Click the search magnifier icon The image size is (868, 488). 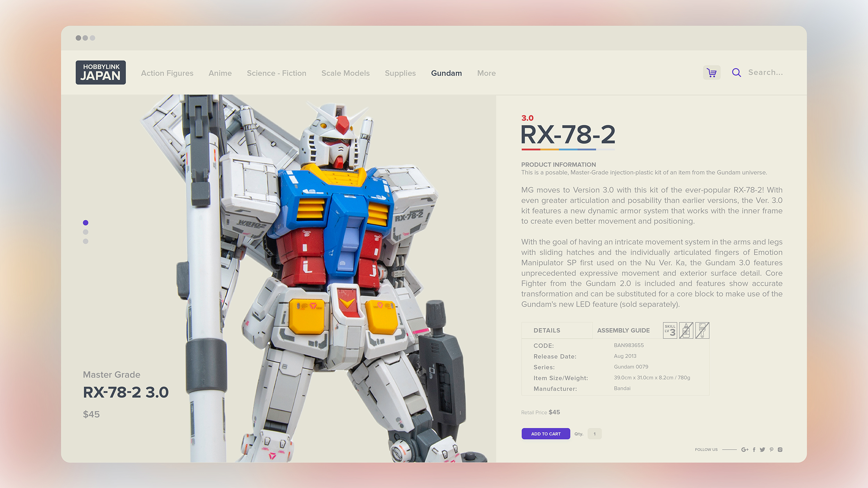[x=736, y=73]
